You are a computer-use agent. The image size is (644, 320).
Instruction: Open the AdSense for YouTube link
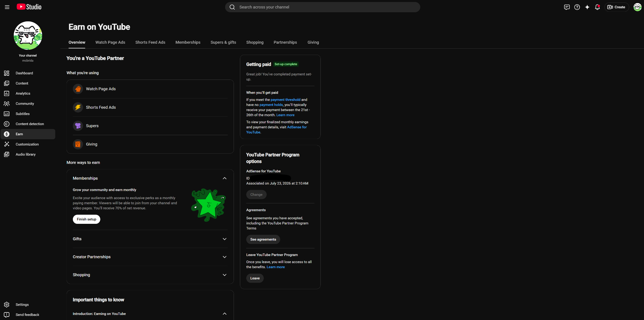coord(276,130)
